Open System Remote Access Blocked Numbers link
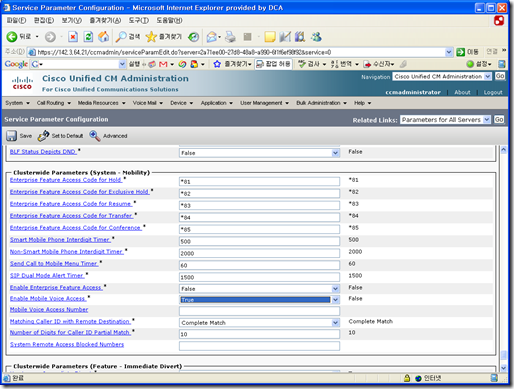The height and width of the screenshot is (389, 514). pyautogui.click(x=67, y=344)
